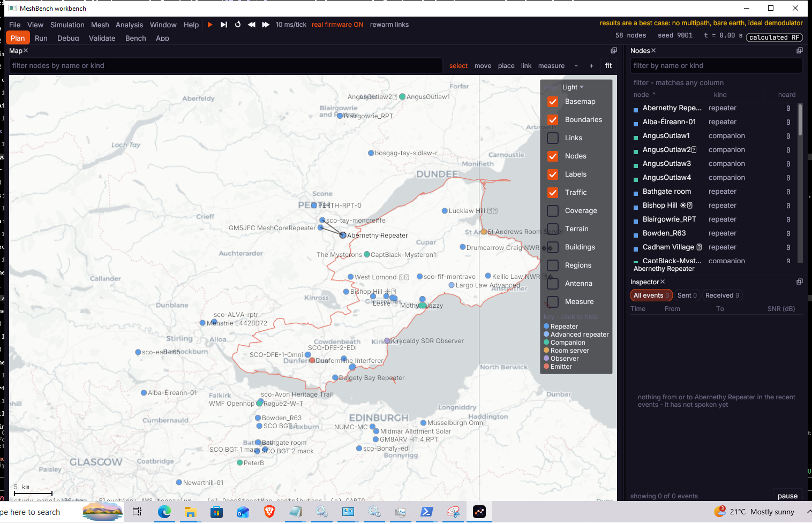Image resolution: width=812 pixels, height=524 pixels.
Task: Click the Nodes panel scrollbar
Action: (x=800, y=120)
